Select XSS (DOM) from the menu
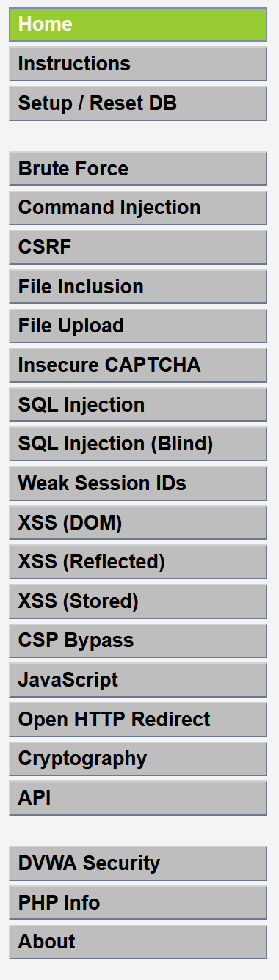 point(138,523)
